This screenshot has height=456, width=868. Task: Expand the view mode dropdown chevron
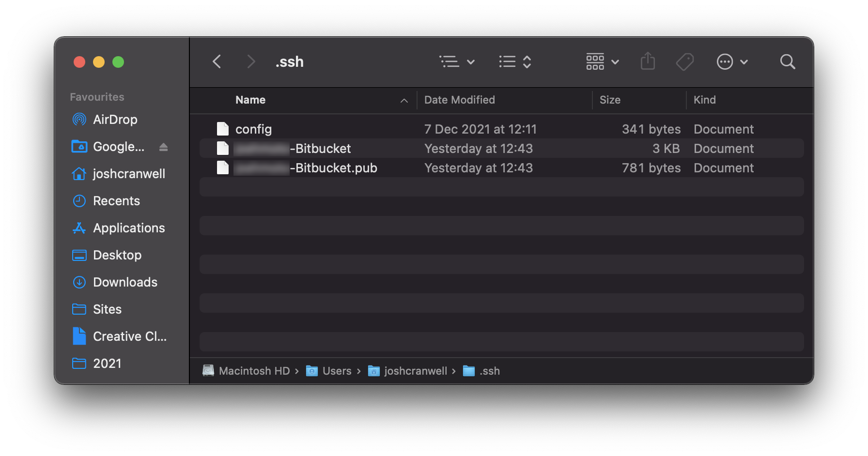click(x=471, y=62)
